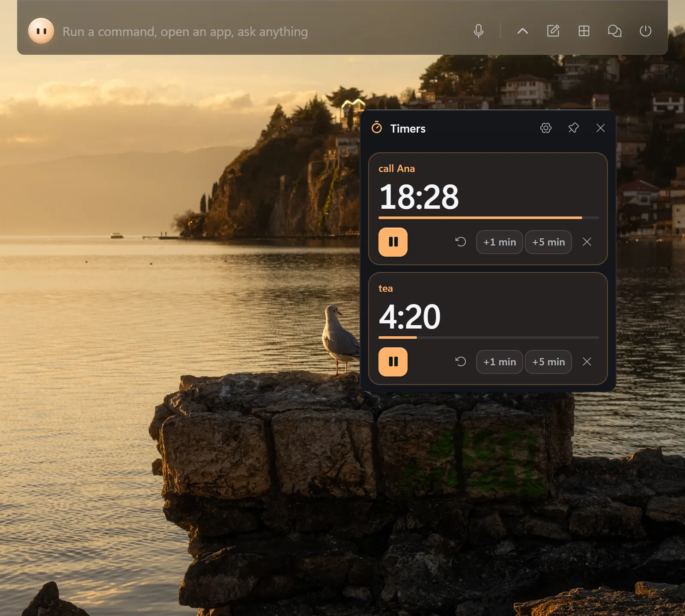Click the stopwatch icon beside Timers title

377,127
